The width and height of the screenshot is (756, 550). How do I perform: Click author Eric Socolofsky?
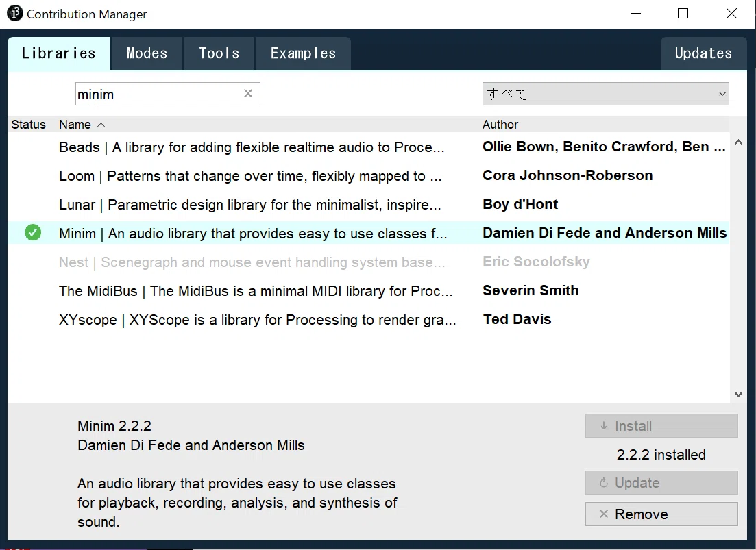pos(536,262)
